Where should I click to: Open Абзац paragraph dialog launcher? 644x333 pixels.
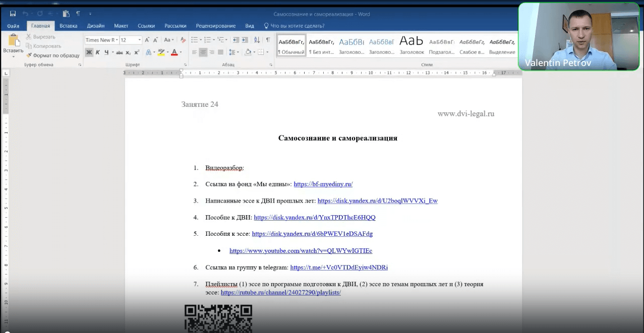[271, 65]
